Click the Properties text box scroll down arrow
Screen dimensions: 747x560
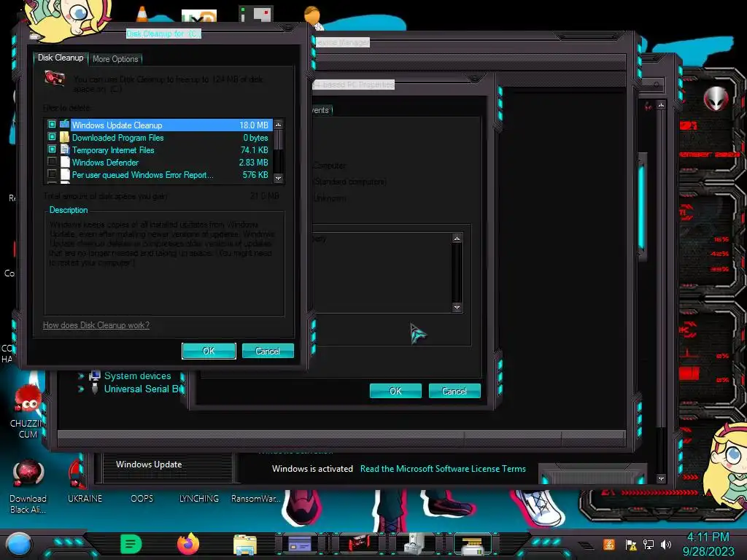[457, 307]
